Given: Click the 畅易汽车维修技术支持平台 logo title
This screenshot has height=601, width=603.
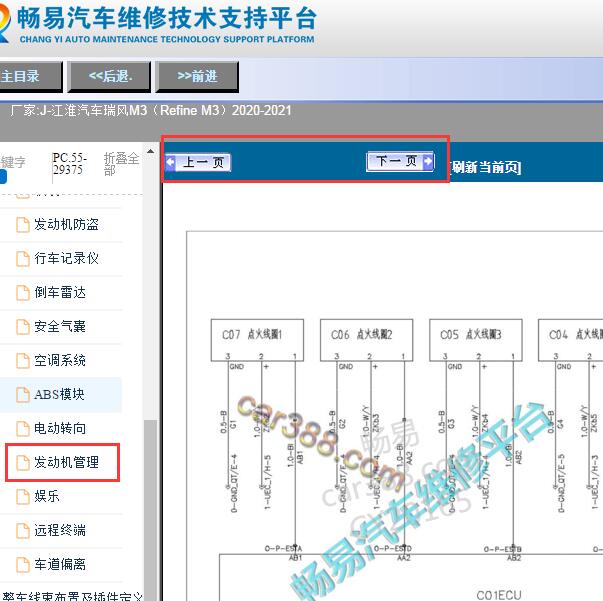Looking at the screenshot, I should click(x=167, y=18).
